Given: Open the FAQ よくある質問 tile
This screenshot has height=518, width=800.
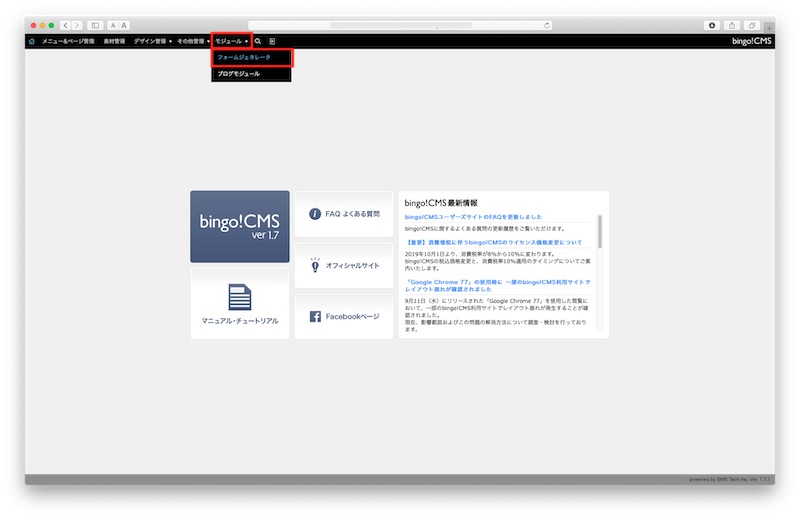Looking at the screenshot, I should click(344, 214).
